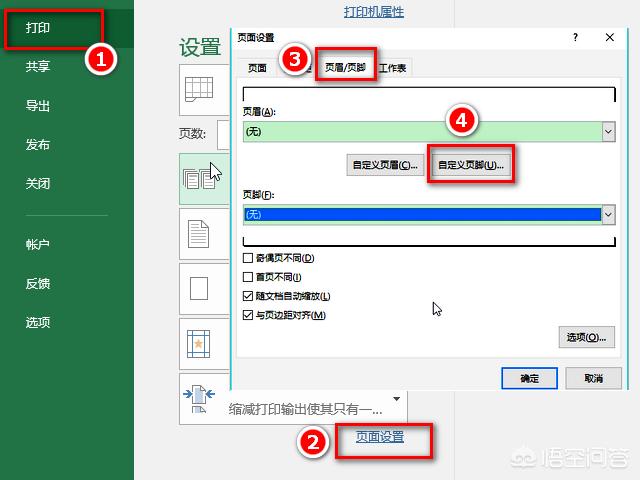The height and width of the screenshot is (480, 640).
Task: Open Page Setup link (页面设置)
Action: (x=380, y=437)
